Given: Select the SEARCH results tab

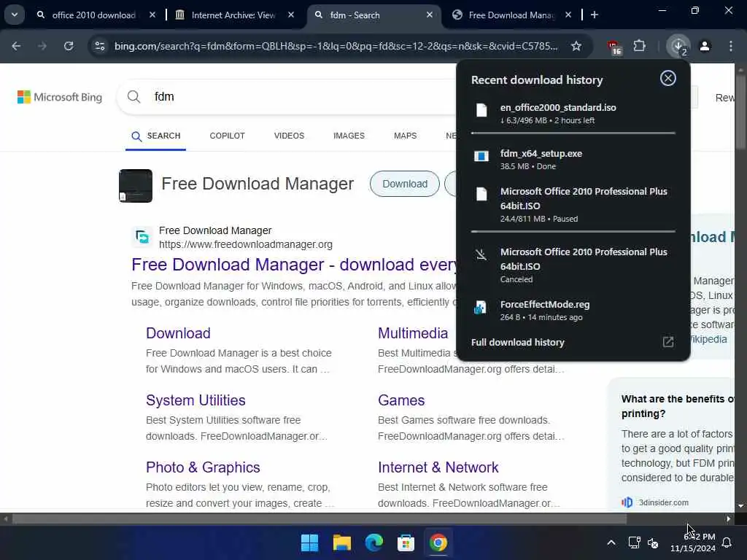Looking at the screenshot, I should 156,136.
